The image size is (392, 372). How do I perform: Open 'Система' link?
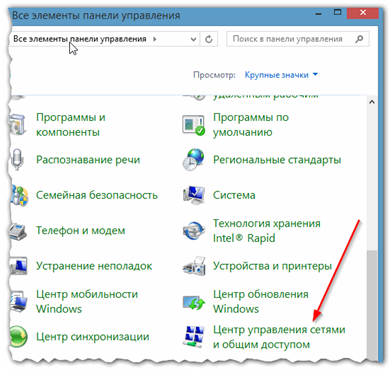pyautogui.click(x=234, y=195)
